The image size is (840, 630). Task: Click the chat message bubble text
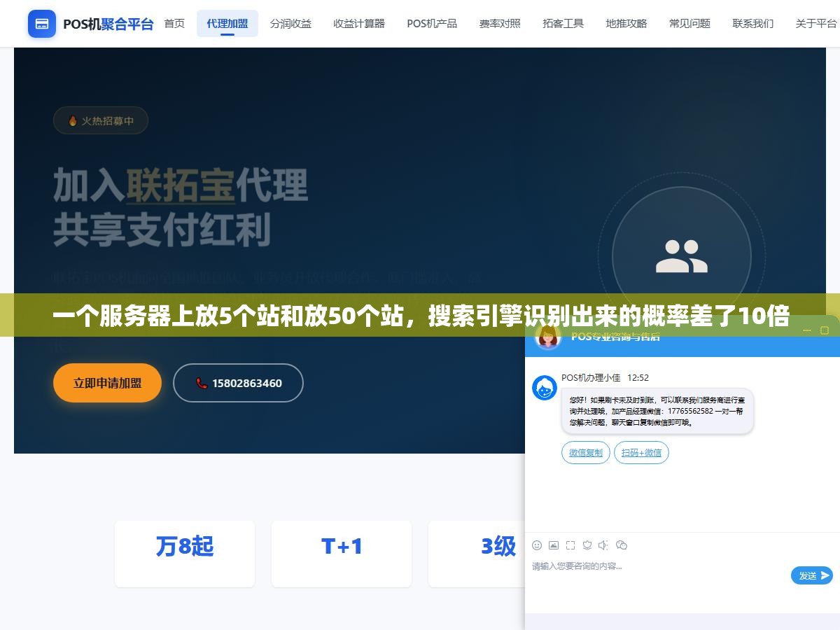coord(657,412)
